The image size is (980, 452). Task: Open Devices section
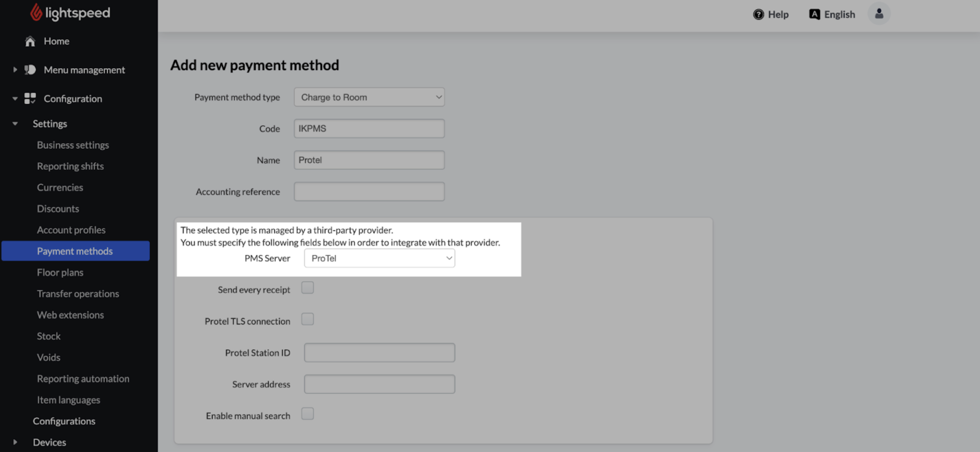click(49, 442)
